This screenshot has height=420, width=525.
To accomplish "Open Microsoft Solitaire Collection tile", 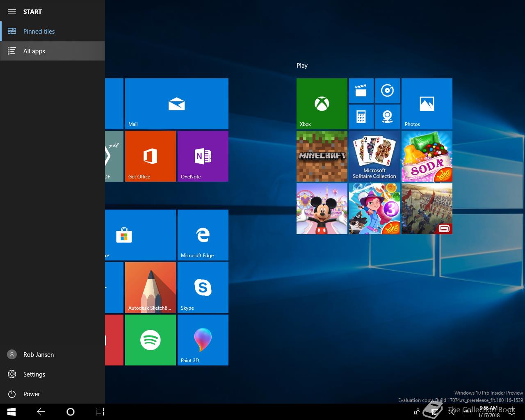I will click(x=374, y=156).
